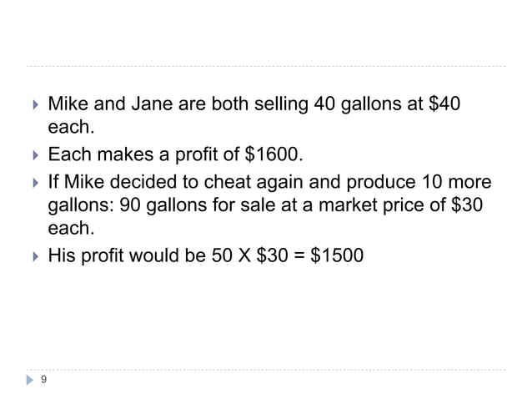Click the bullet arrow beside "His profit would be"
532x399 pixels.
36,256
